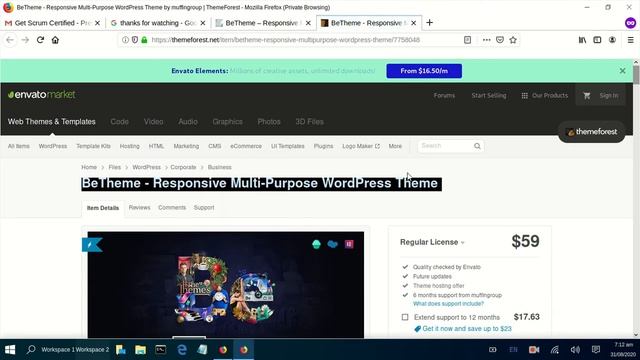Open Graphics category in main nav
Image resolution: width=640 pixels, height=360 pixels.
click(x=227, y=122)
